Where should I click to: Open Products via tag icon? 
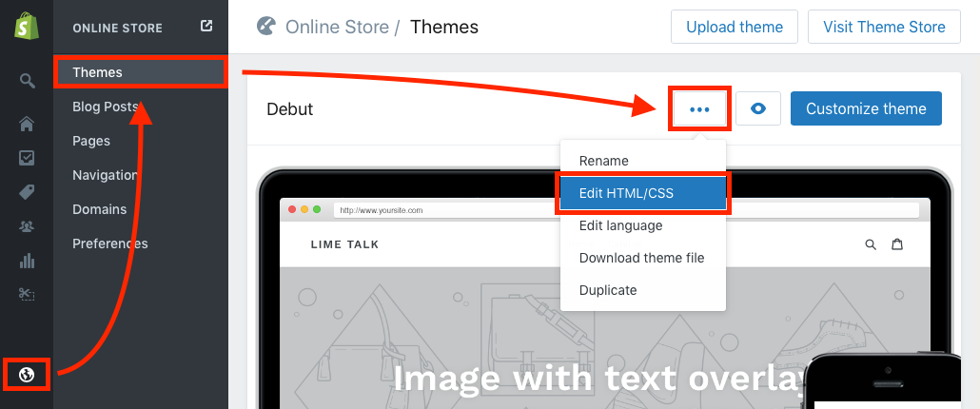pyautogui.click(x=27, y=192)
